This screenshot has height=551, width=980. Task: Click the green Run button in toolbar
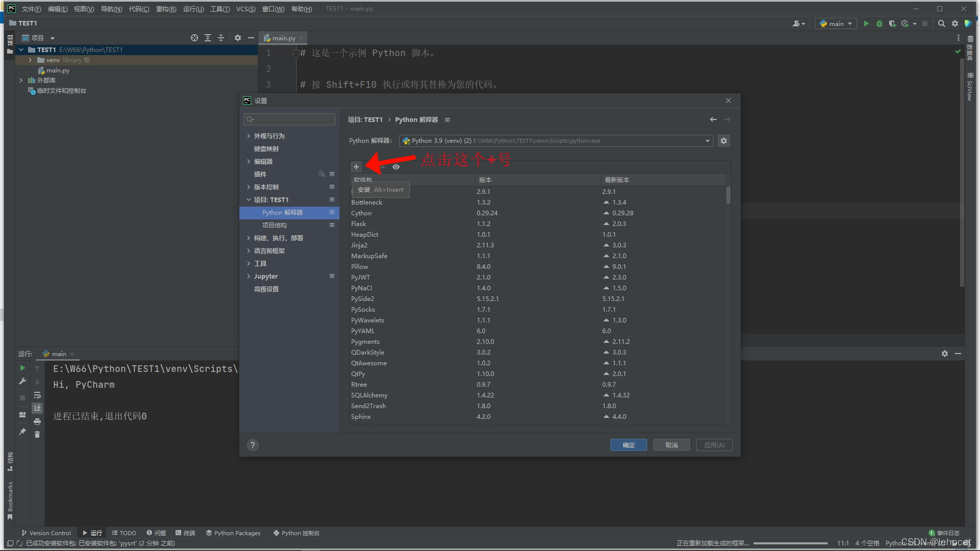pyautogui.click(x=866, y=23)
